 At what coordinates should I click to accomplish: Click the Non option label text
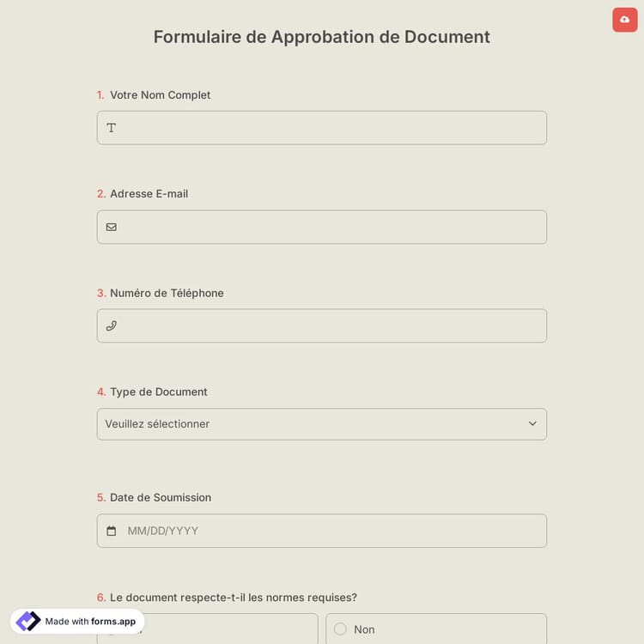[x=364, y=629]
